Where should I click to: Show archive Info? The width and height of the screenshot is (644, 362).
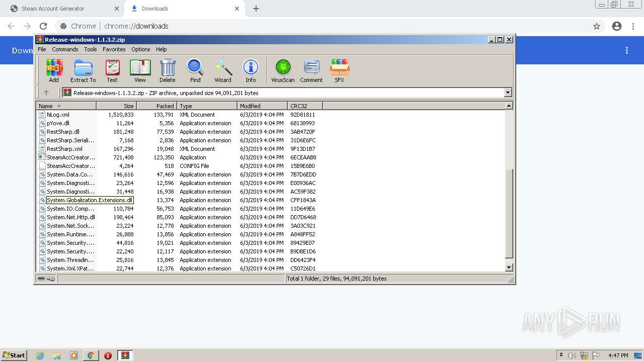tap(251, 71)
